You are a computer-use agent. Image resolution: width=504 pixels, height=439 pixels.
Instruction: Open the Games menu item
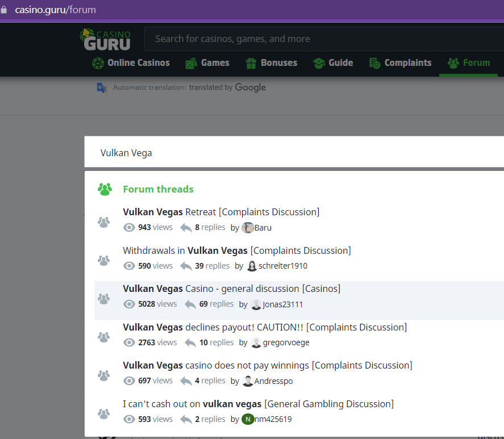point(207,63)
